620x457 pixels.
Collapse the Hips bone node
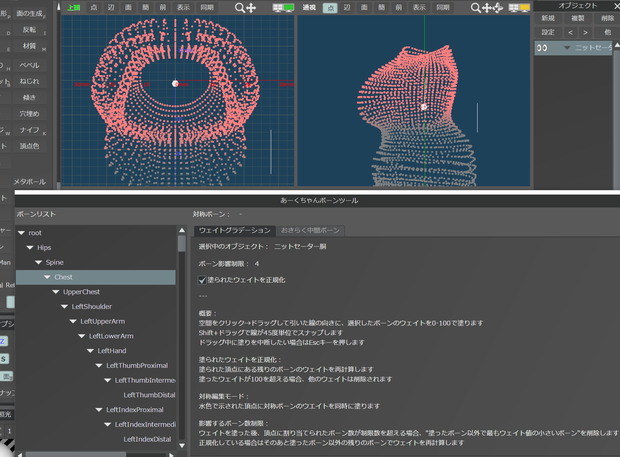30,247
